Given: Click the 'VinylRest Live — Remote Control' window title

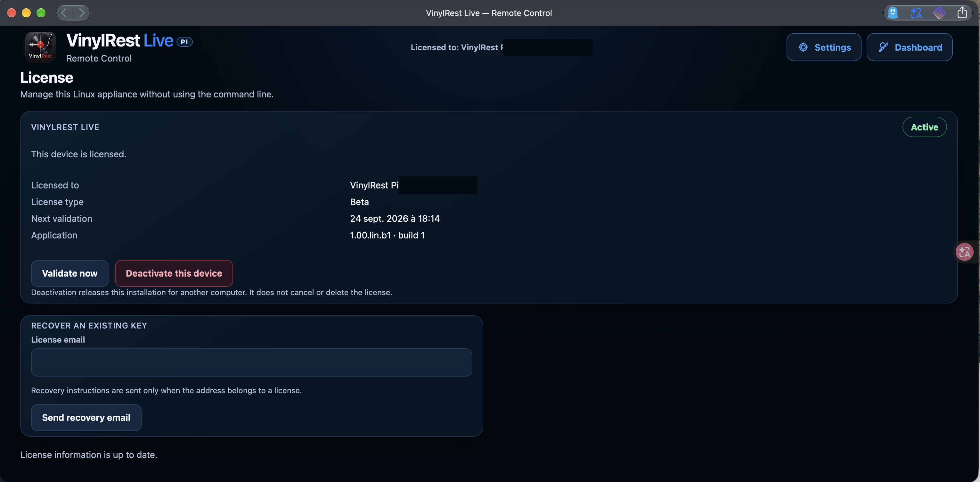Looking at the screenshot, I should click(489, 13).
